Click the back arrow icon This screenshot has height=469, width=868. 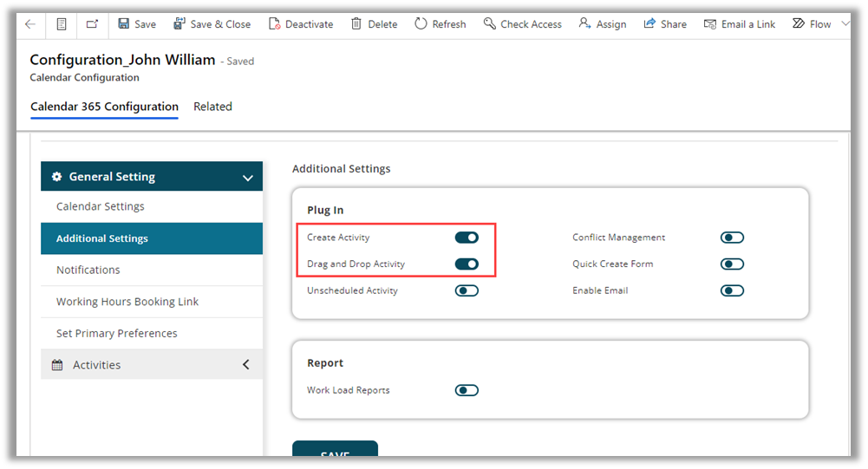30,24
